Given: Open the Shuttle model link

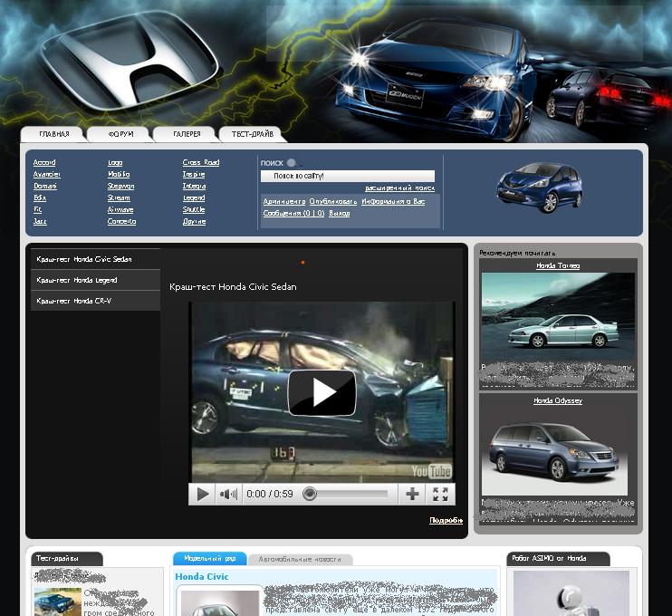Looking at the screenshot, I should [194, 209].
